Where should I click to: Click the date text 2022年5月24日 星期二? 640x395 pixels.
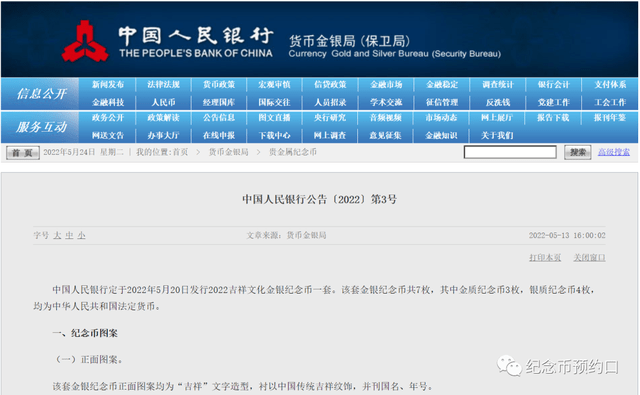click(83, 152)
